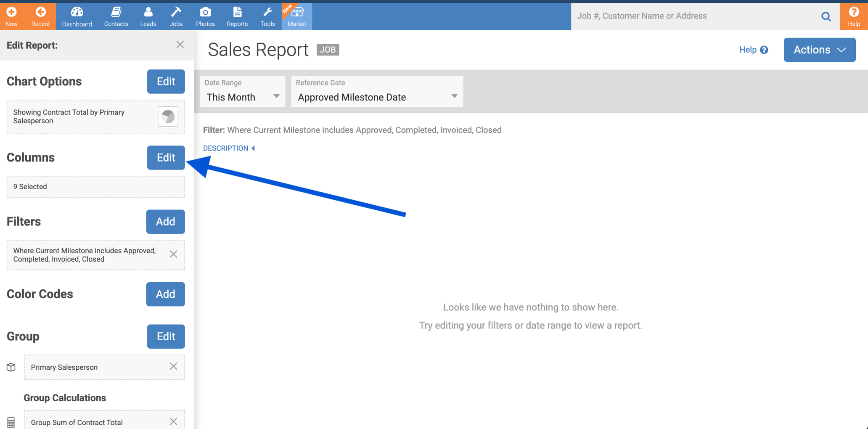Image resolution: width=868 pixels, height=429 pixels.
Task: Click the orange Help icon top right
Action: (x=853, y=16)
